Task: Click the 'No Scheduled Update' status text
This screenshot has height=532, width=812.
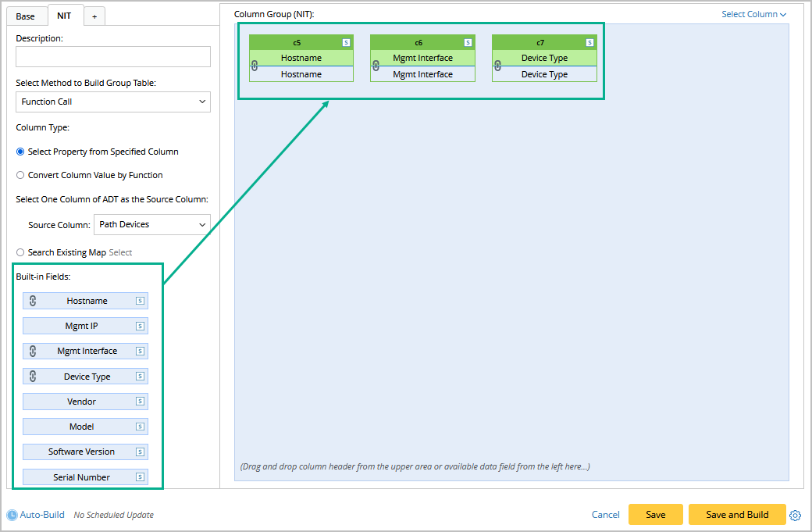Action: tap(113, 515)
